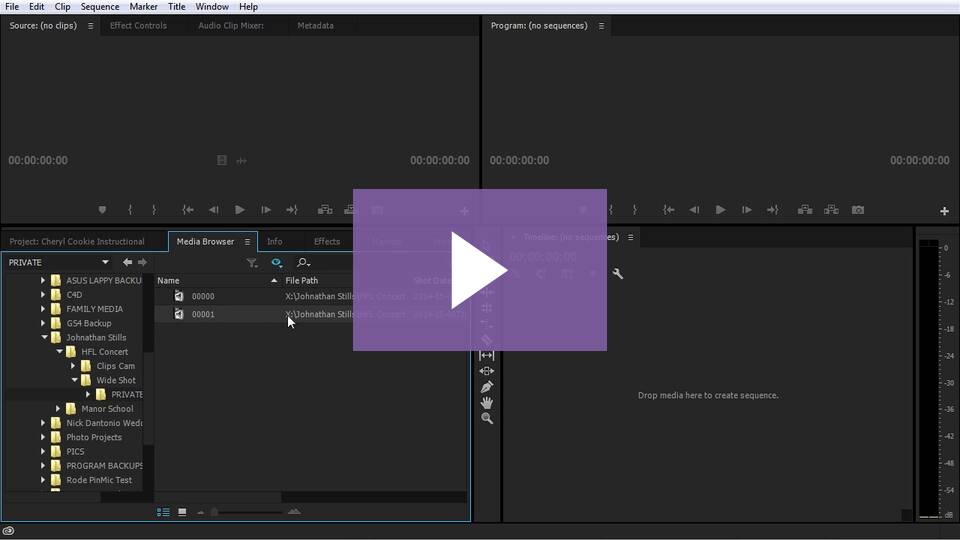Step back one frame in Source monitor
Screen dimensions: 960x540
pyautogui.click(x=214, y=210)
